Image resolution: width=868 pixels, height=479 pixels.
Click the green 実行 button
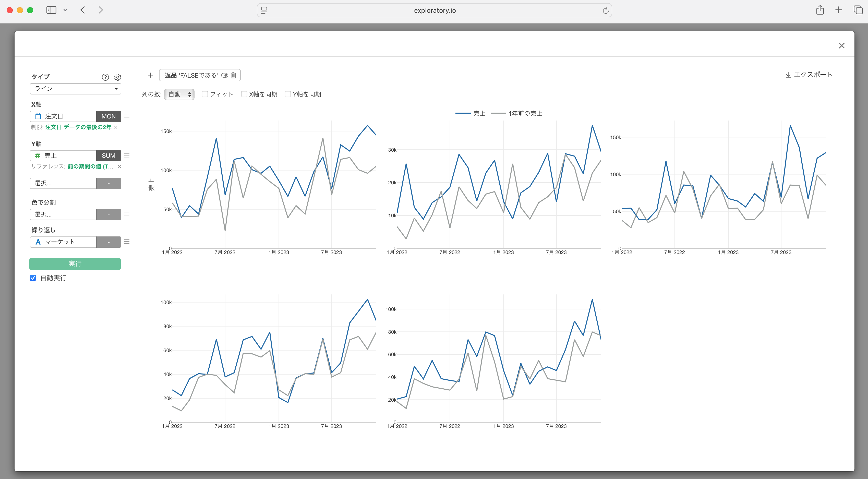tap(75, 264)
